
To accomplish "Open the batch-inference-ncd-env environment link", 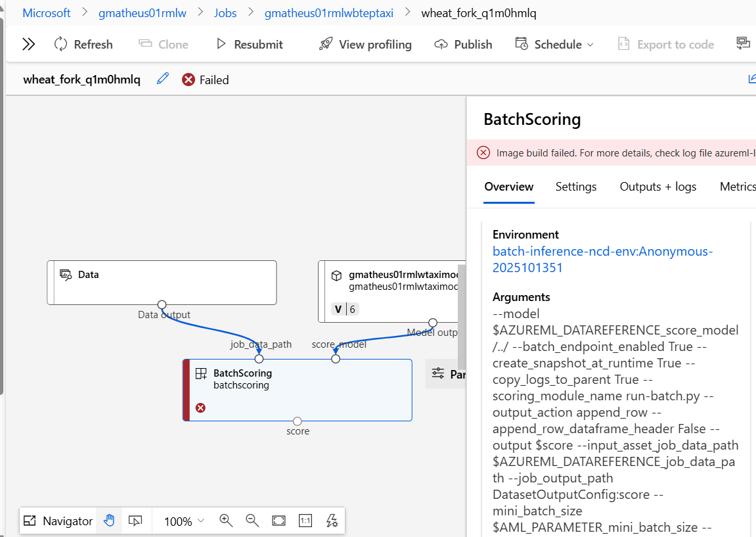I will 602,260.
